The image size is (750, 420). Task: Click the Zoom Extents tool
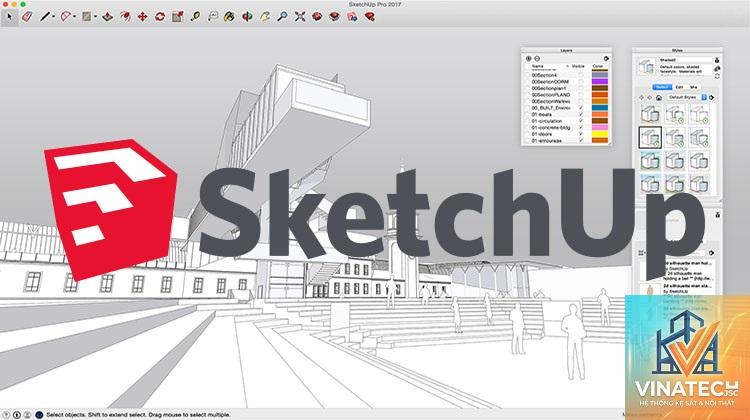(x=300, y=17)
